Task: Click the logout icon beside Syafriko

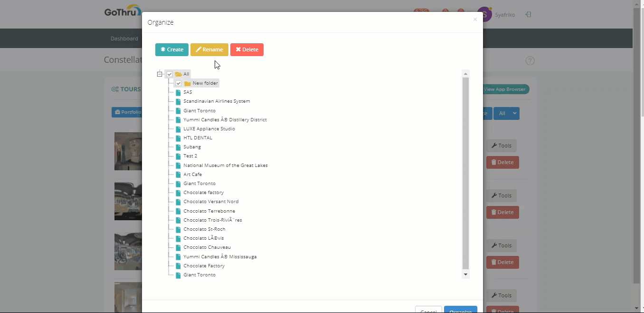Action: (x=528, y=15)
